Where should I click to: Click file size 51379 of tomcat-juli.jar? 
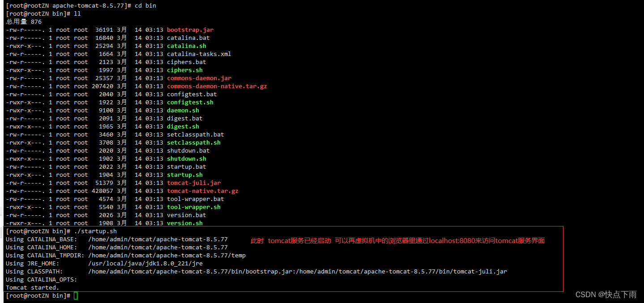pyautogui.click(x=104, y=183)
